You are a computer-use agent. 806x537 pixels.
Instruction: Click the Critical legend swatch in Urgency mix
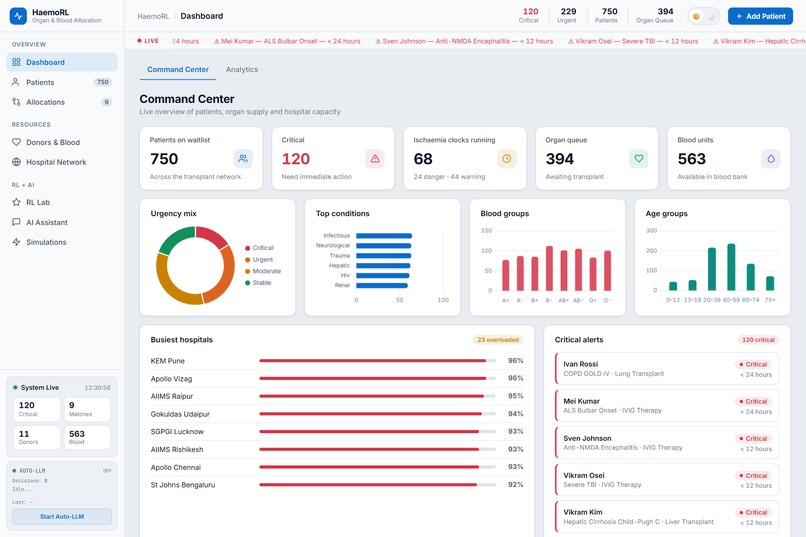click(247, 248)
